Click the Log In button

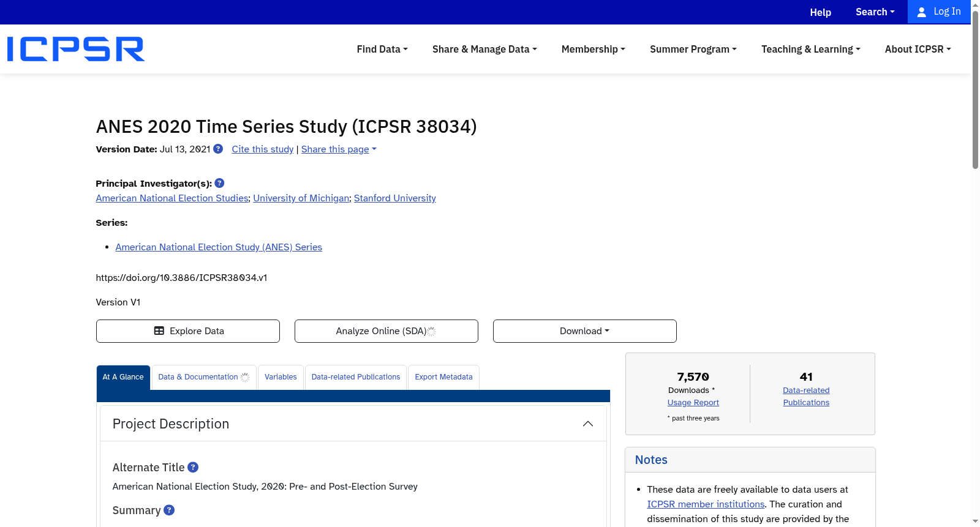pyautogui.click(x=939, y=12)
